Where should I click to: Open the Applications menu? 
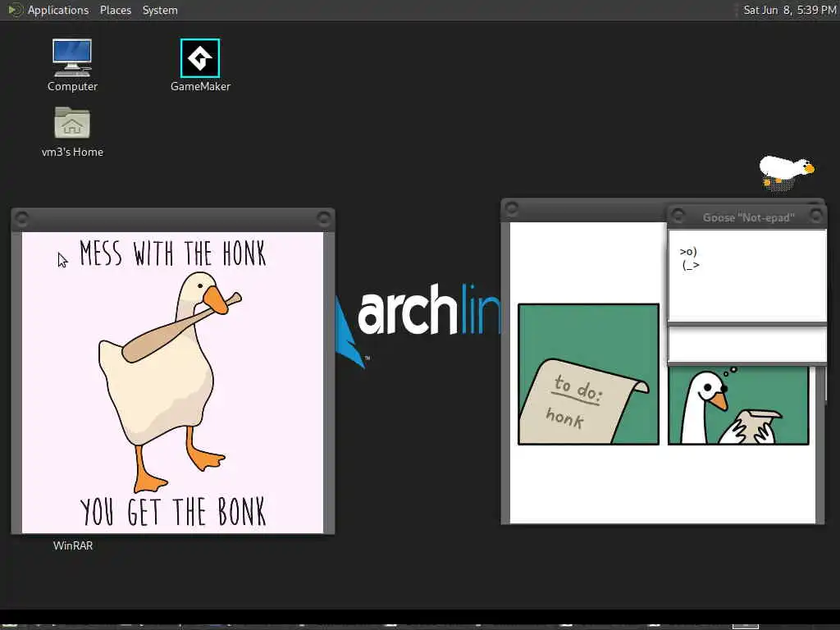pyautogui.click(x=58, y=10)
